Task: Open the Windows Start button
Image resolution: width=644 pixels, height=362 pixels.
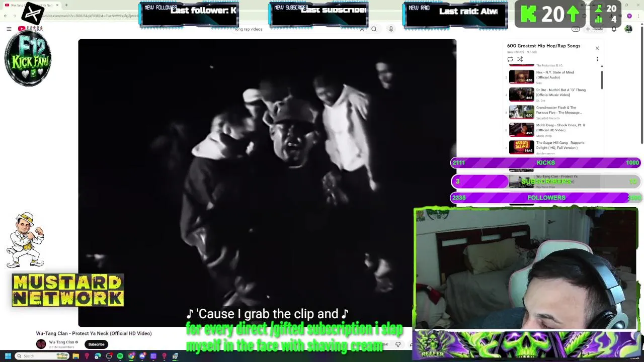Action: tap(8, 356)
